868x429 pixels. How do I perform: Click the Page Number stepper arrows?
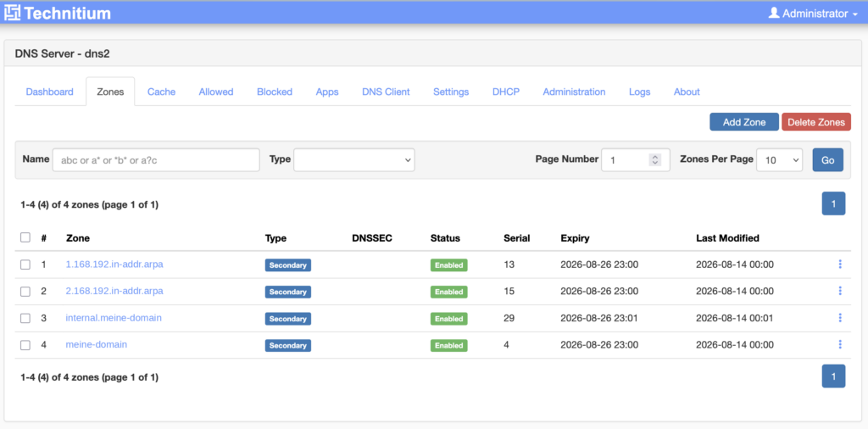click(655, 160)
